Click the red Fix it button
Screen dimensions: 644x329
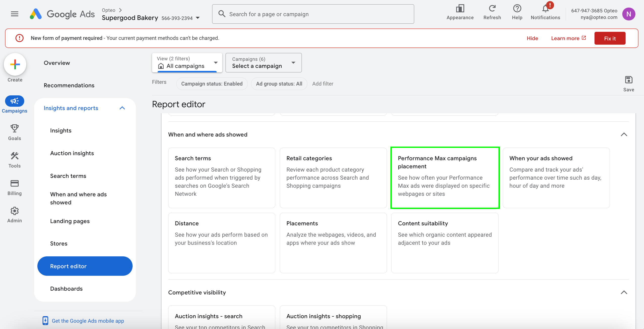610,38
